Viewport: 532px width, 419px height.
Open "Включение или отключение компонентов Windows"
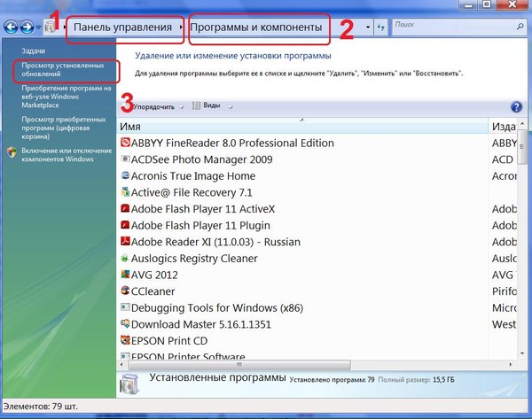coord(66,155)
